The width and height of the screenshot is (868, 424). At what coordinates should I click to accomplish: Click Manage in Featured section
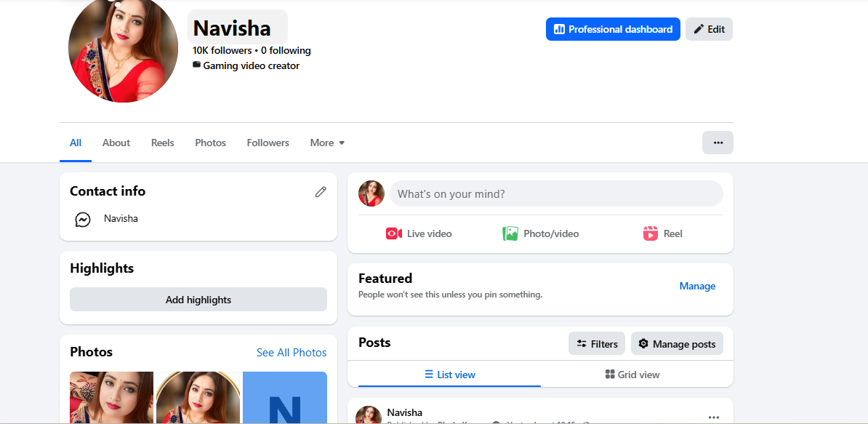coord(697,286)
